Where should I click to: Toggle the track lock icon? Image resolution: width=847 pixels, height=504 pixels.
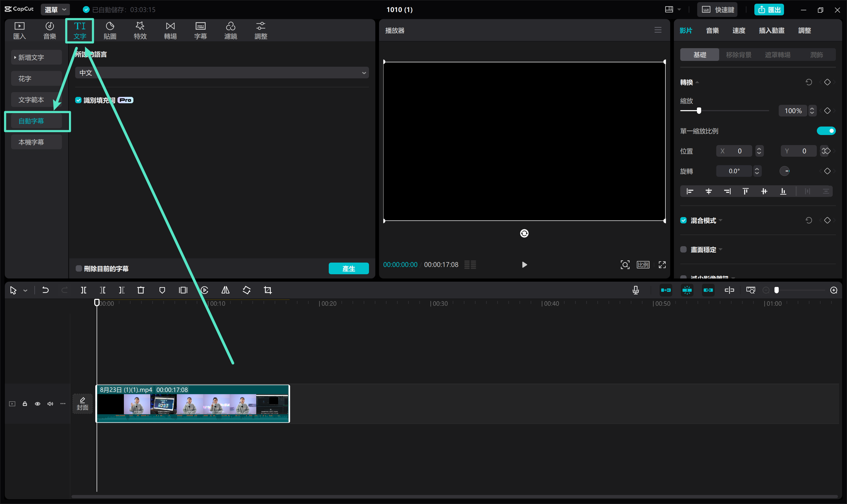[x=25, y=404]
